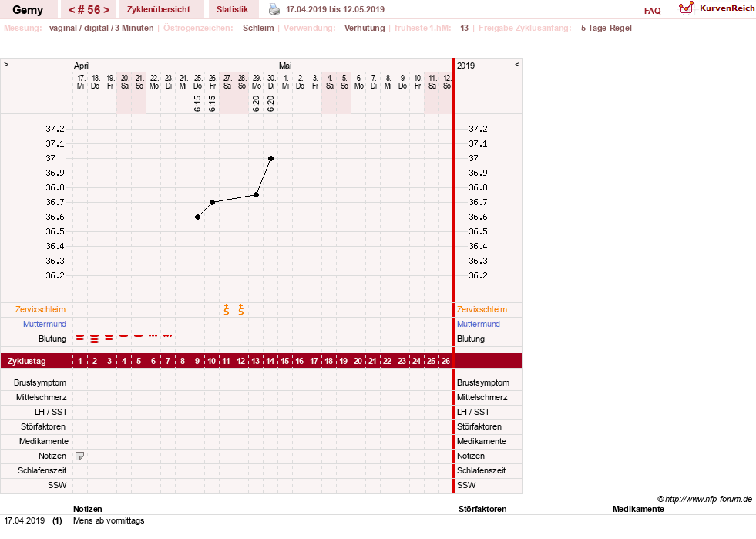Viewport: 756px width, 539px height.
Task: Click the Gemy username tab
Action: [x=28, y=10]
